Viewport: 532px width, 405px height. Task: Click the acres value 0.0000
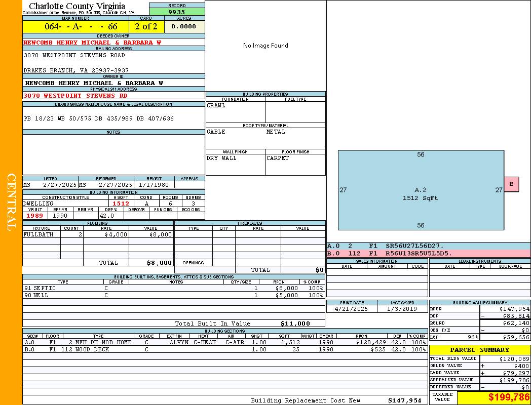coord(184,26)
